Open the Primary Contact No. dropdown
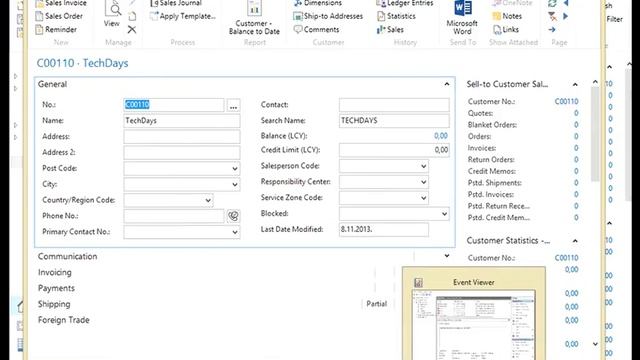Viewport: 640px width, 360px height. coord(235,232)
